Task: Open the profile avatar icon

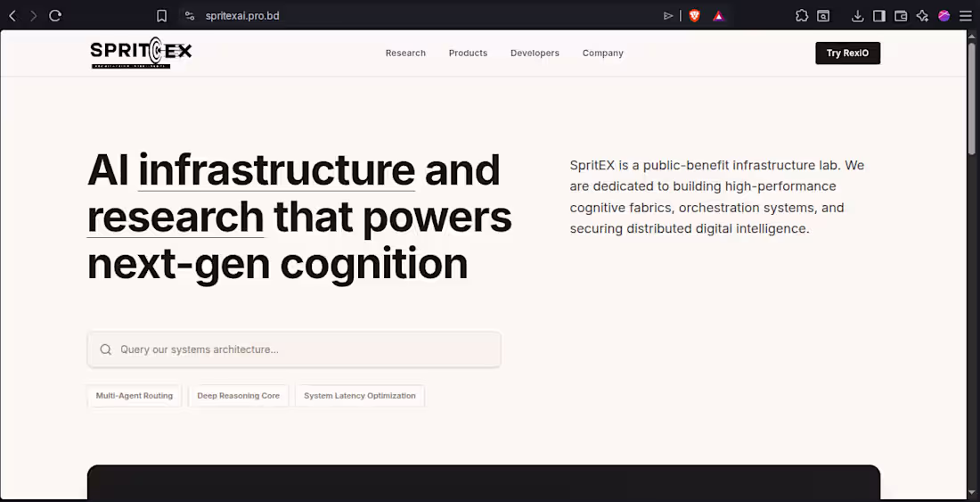Action: 944,16
